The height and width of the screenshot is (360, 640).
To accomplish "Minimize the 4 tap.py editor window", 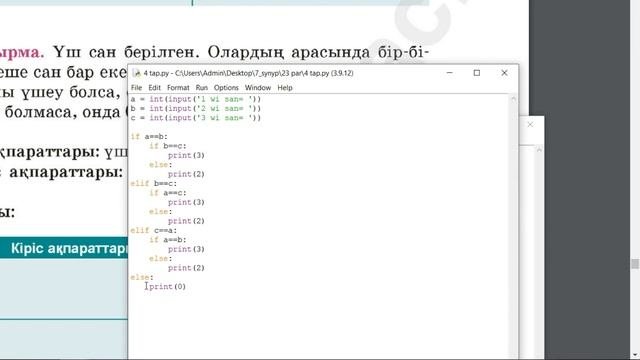I will (x=450, y=73).
